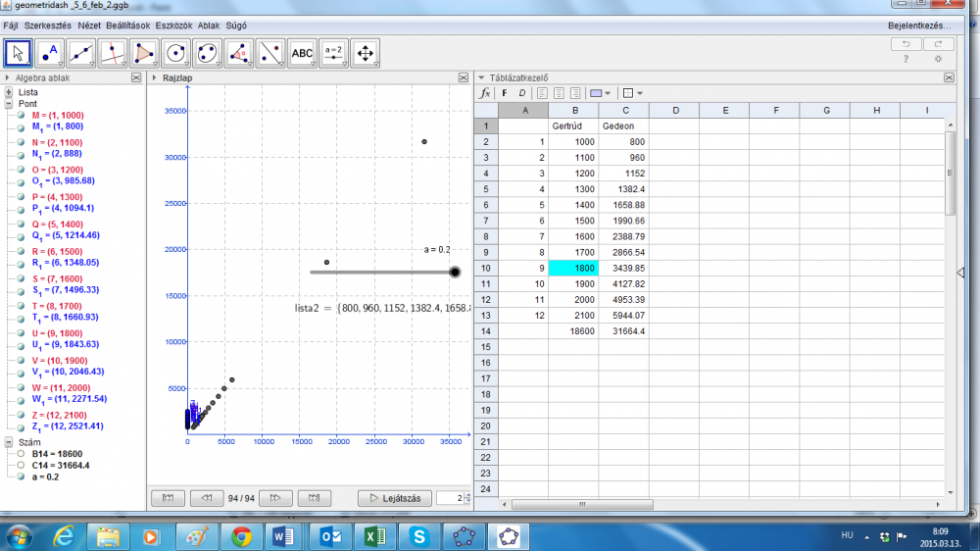980x551 pixels.
Task: Toggle visibility of point M
Action: coord(20,116)
